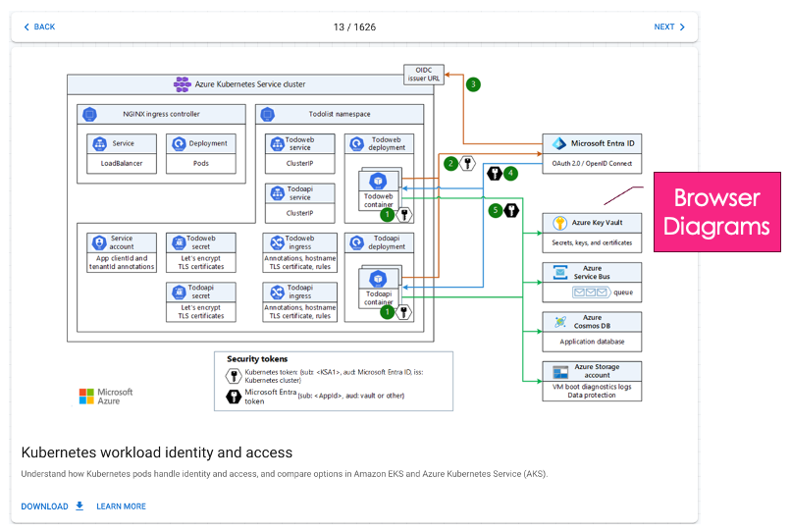Viewport: 791px width, 532px height.
Task: Click the Microsoft Entra token legend icon
Action: click(233, 397)
